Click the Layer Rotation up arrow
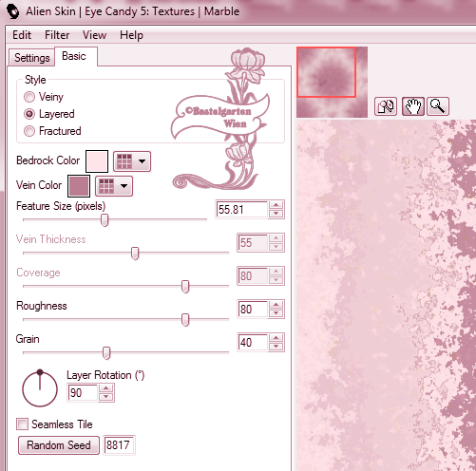The width and height of the screenshot is (476, 471). point(106,388)
